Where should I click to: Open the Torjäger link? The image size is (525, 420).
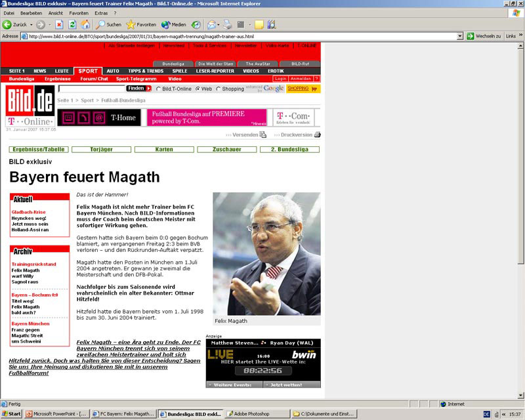[x=101, y=150]
